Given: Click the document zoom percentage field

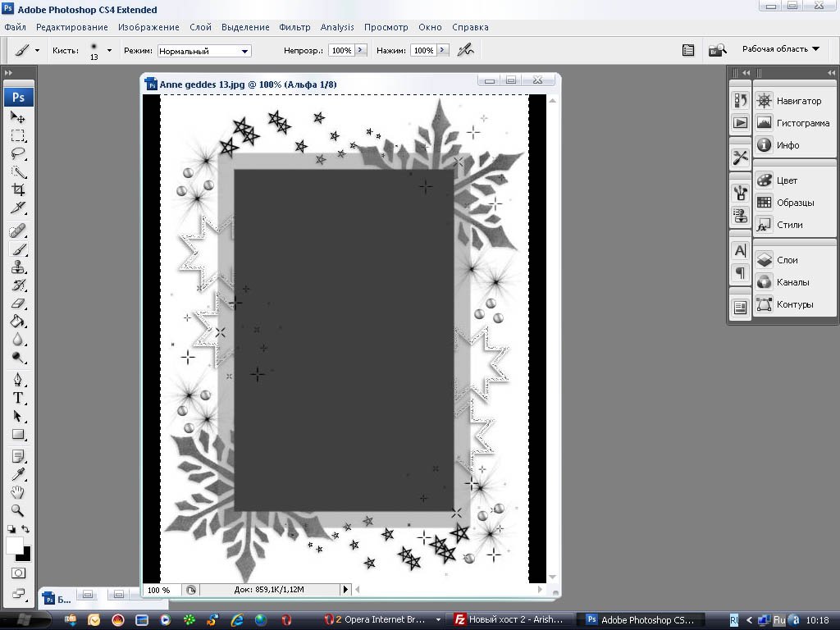Looking at the screenshot, I should (x=161, y=590).
